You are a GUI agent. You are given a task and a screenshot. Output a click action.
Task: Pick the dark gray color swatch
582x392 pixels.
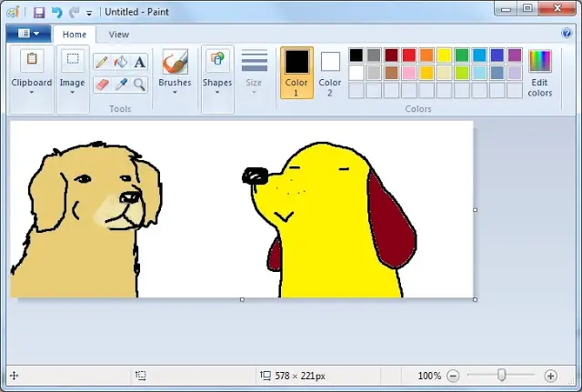(374, 55)
